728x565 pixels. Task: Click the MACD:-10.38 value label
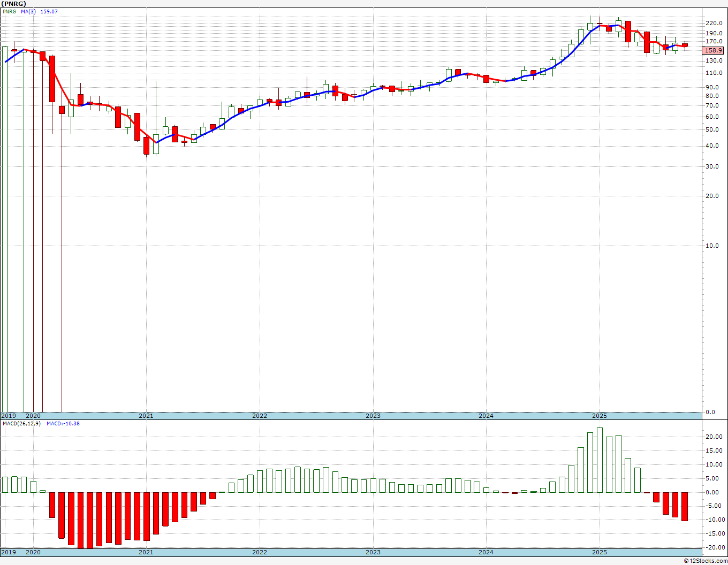63,424
